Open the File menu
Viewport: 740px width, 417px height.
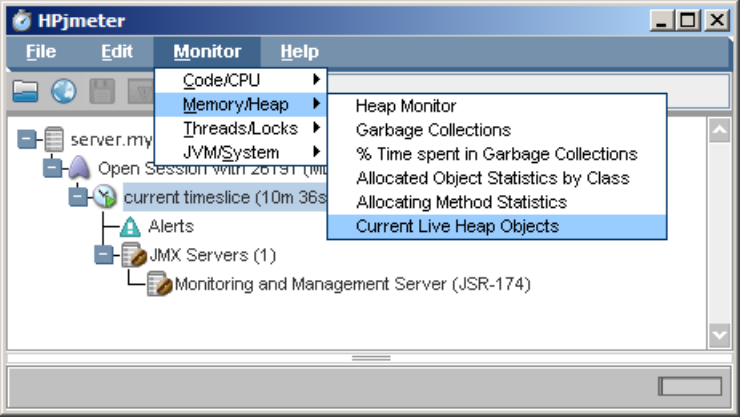tap(41, 51)
